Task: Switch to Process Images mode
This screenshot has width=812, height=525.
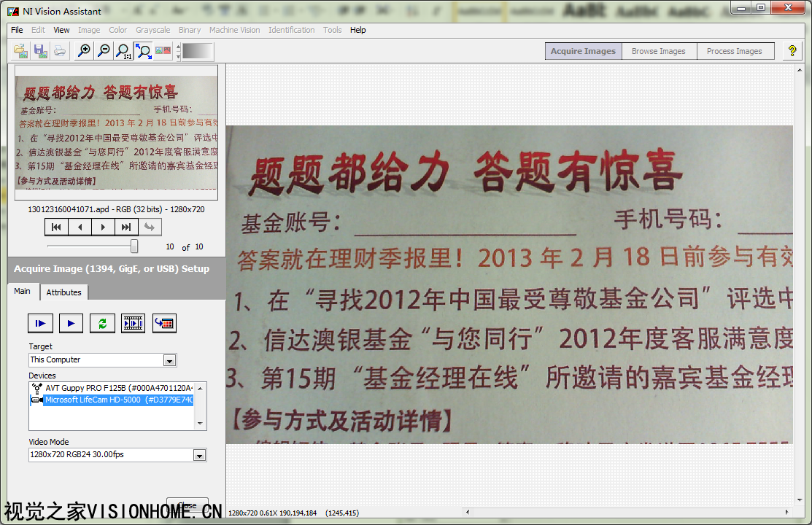Action: click(734, 51)
